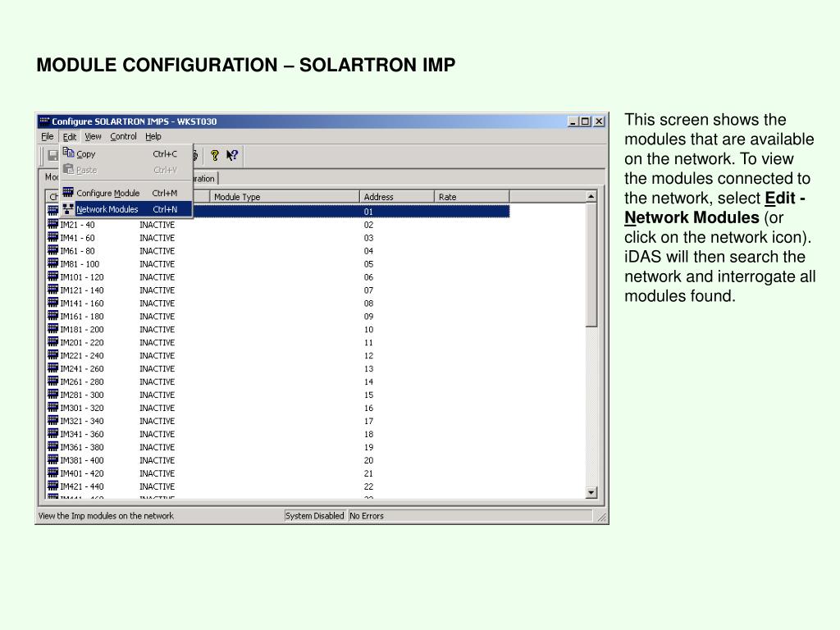Activate the What's This context help icon

232,155
